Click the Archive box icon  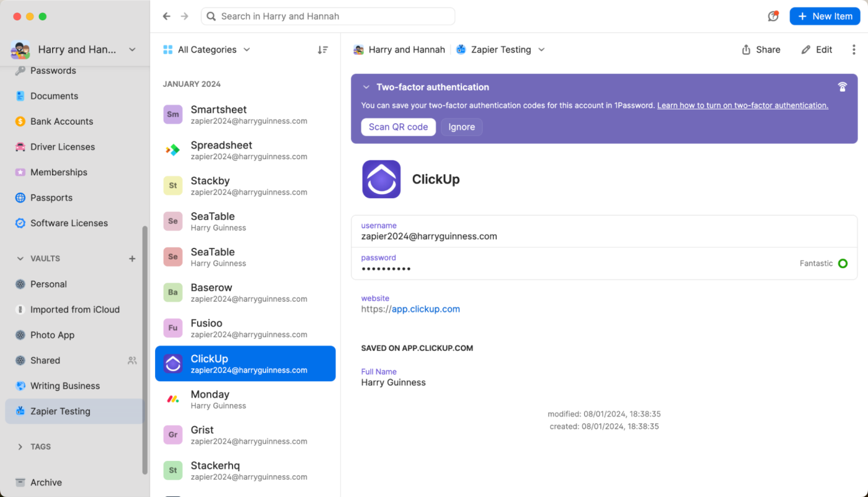click(x=20, y=482)
